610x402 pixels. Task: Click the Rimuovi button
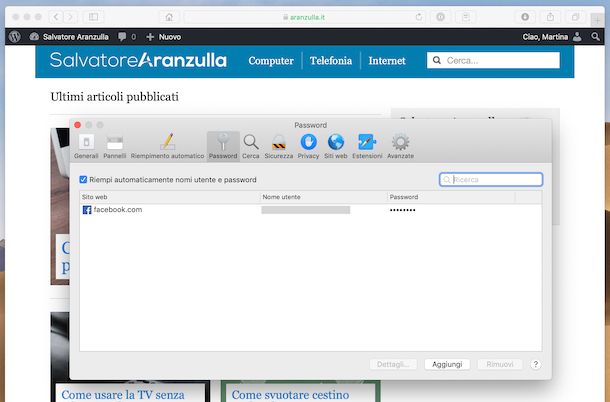coord(500,364)
